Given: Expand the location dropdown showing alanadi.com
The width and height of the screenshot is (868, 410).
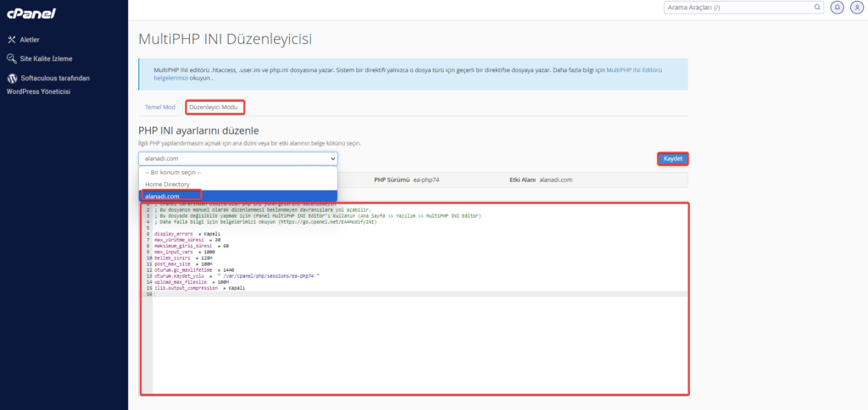Looking at the screenshot, I should click(238, 158).
